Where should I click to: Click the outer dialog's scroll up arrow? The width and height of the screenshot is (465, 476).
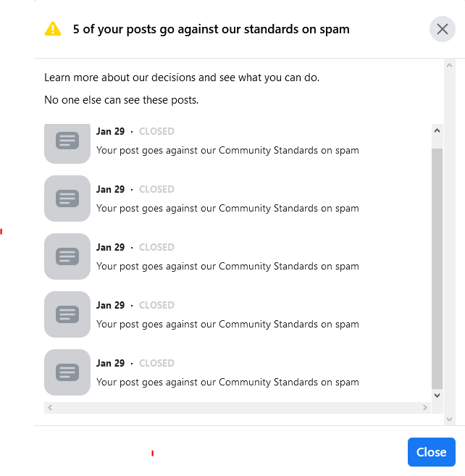click(449, 66)
